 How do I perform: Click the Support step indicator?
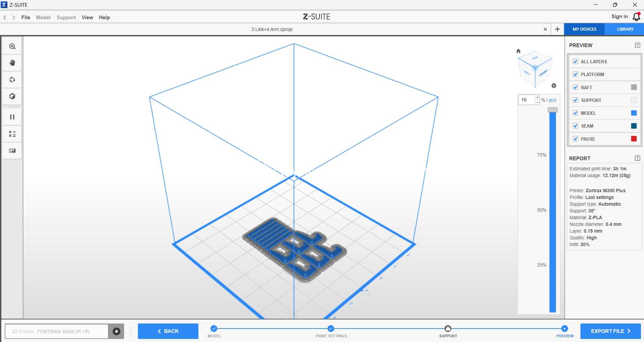tap(448, 329)
